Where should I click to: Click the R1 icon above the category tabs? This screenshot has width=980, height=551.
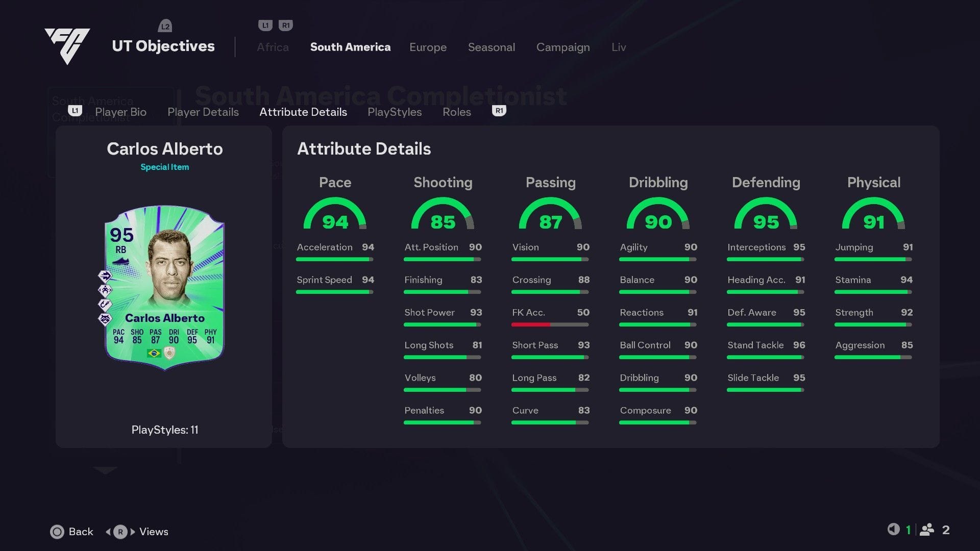286,26
